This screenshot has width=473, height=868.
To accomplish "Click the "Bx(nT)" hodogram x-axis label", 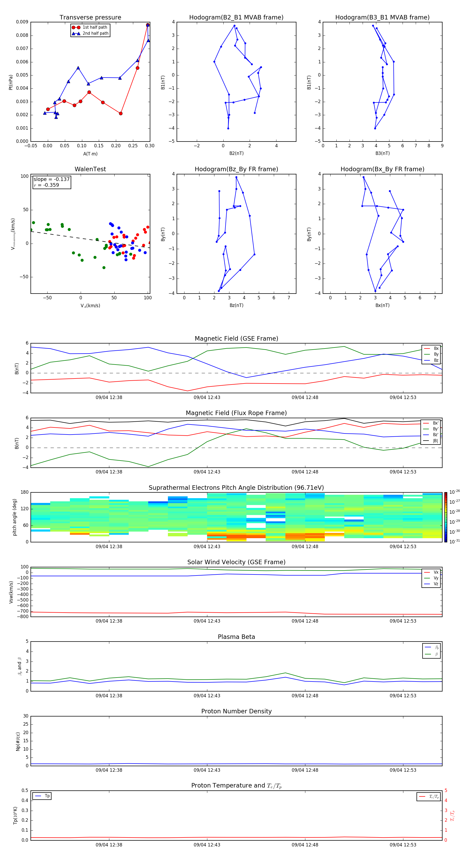I will [x=382, y=305].
